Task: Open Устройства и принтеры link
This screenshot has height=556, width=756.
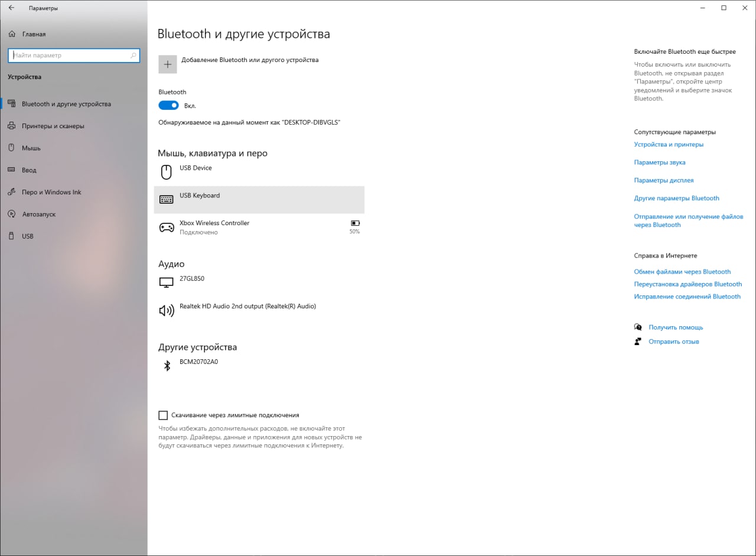Action: 669,144
